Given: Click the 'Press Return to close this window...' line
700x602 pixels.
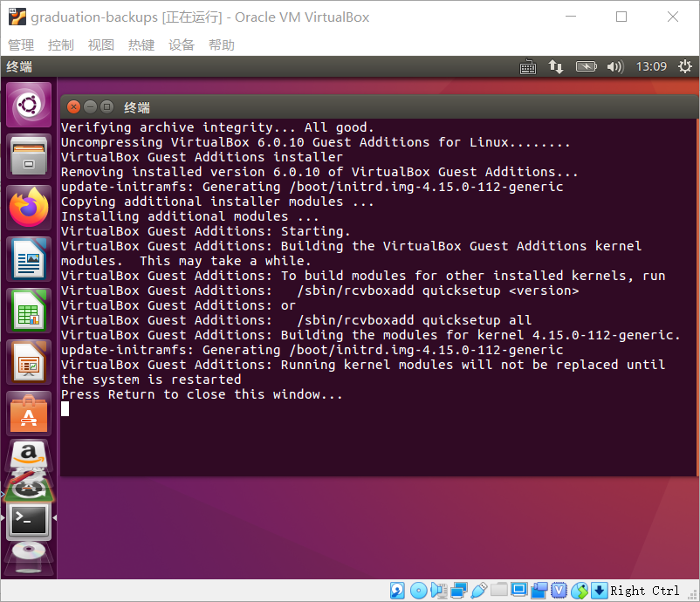Looking at the screenshot, I should coord(202,394).
